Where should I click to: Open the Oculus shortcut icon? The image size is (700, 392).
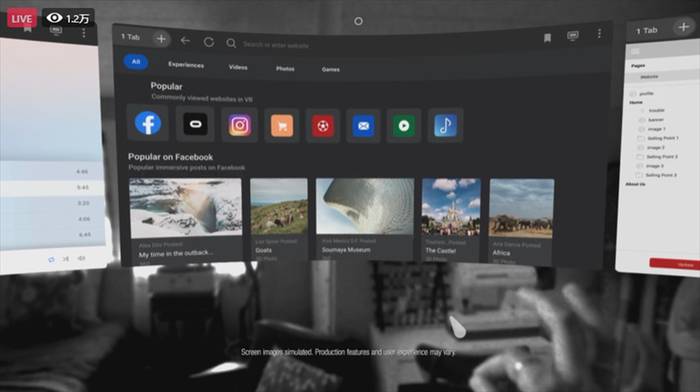(x=196, y=124)
